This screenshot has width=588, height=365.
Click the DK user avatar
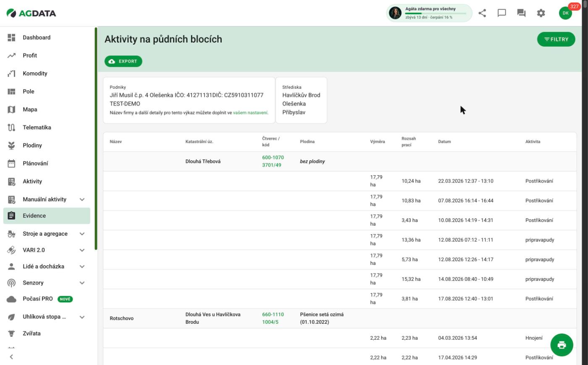pos(565,13)
